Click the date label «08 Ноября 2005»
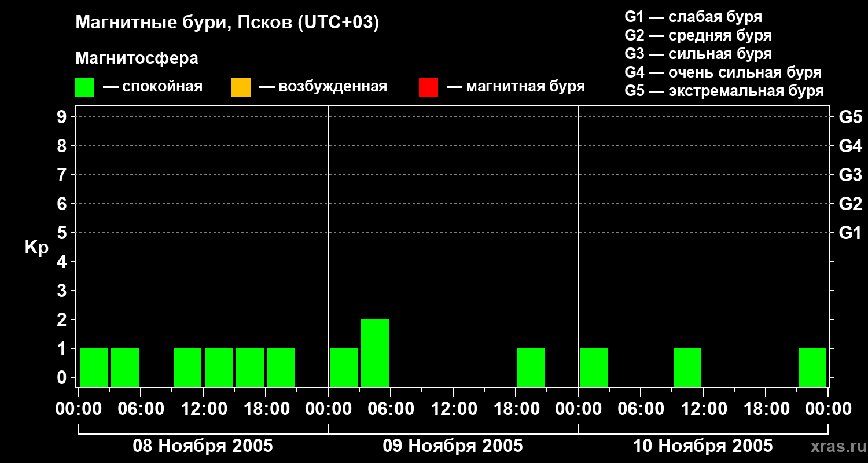The width and height of the screenshot is (868, 463). coord(203,446)
